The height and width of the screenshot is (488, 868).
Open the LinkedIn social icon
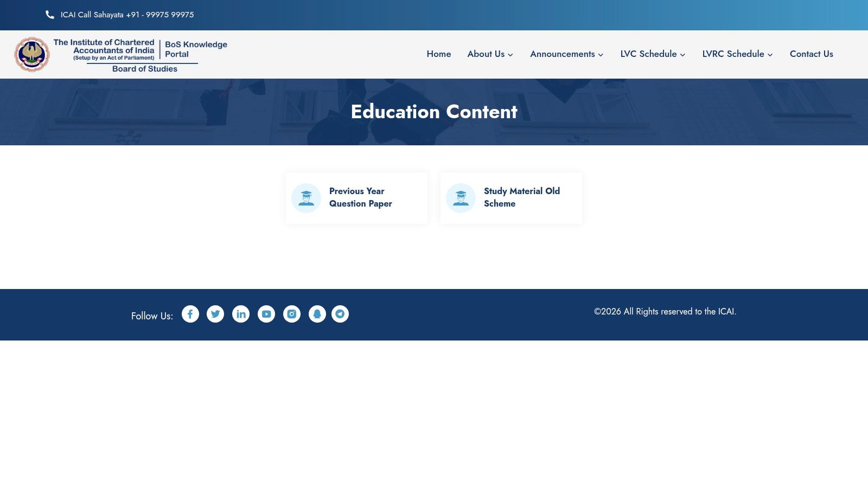[x=241, y=314]
